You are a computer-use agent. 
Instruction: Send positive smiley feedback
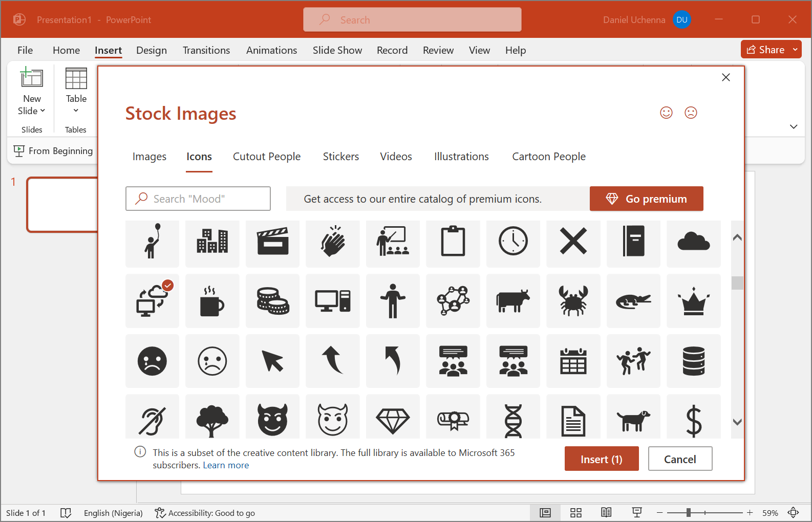666,113
